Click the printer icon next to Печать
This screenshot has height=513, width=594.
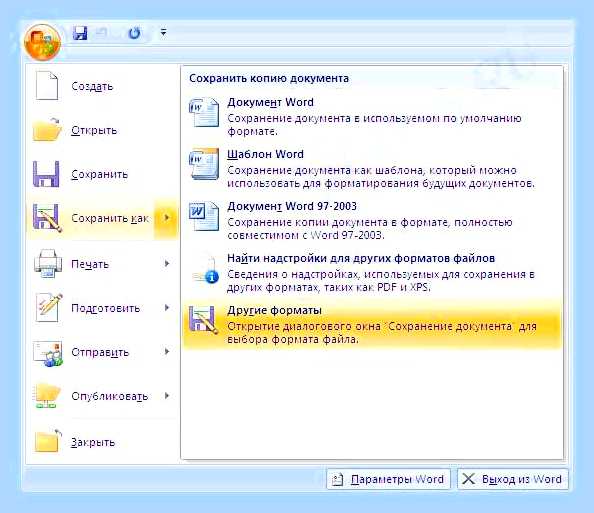pos(48,264)
